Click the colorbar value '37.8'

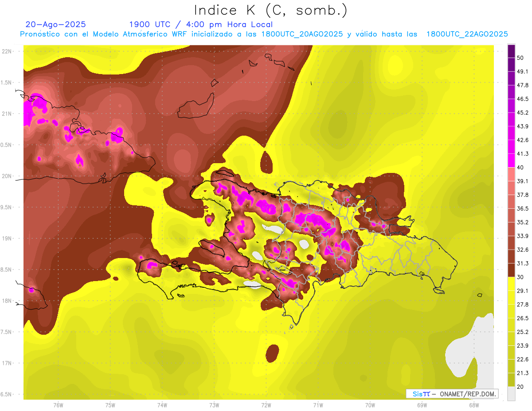522,195
